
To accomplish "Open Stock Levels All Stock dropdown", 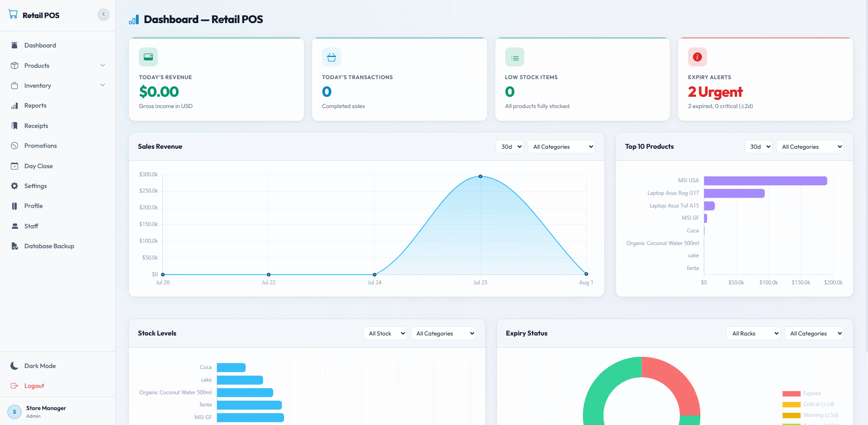I will [385, 333].
